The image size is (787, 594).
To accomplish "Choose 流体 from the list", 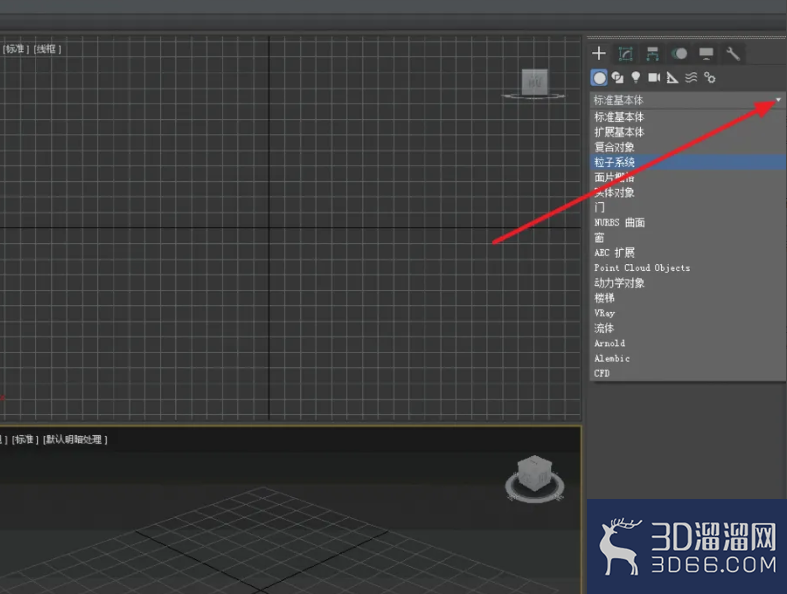I will click(x=688, y=328).
